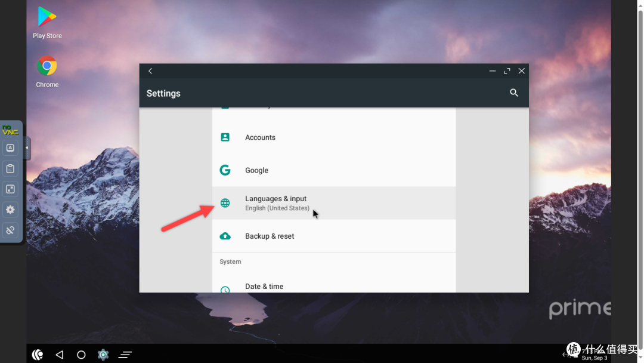Toggle noVNC fullscreen mode
Image resolution: width=644 pixels, height=363 pixels.
[x=10, y=189]
